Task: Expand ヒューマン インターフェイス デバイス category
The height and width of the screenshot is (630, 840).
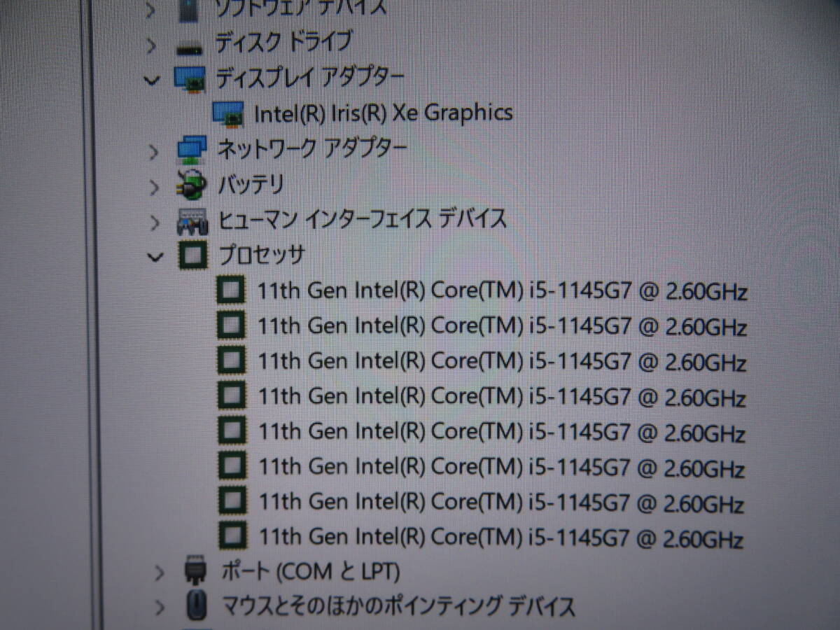Action: tap(155, 223)
